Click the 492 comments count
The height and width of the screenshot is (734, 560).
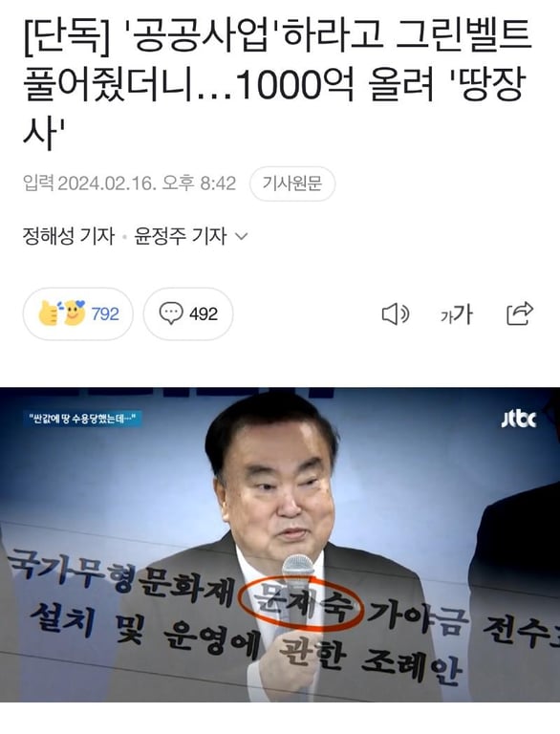204,313
